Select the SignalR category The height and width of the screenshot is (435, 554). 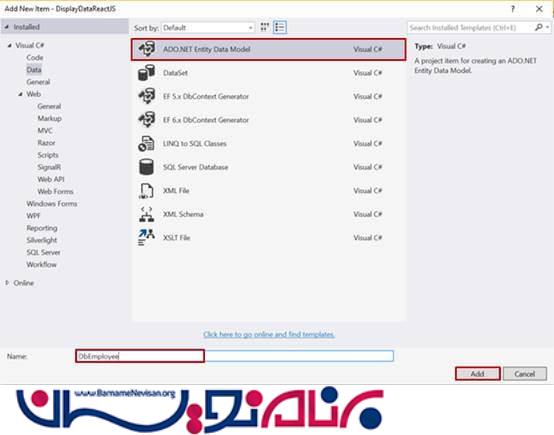49,167
